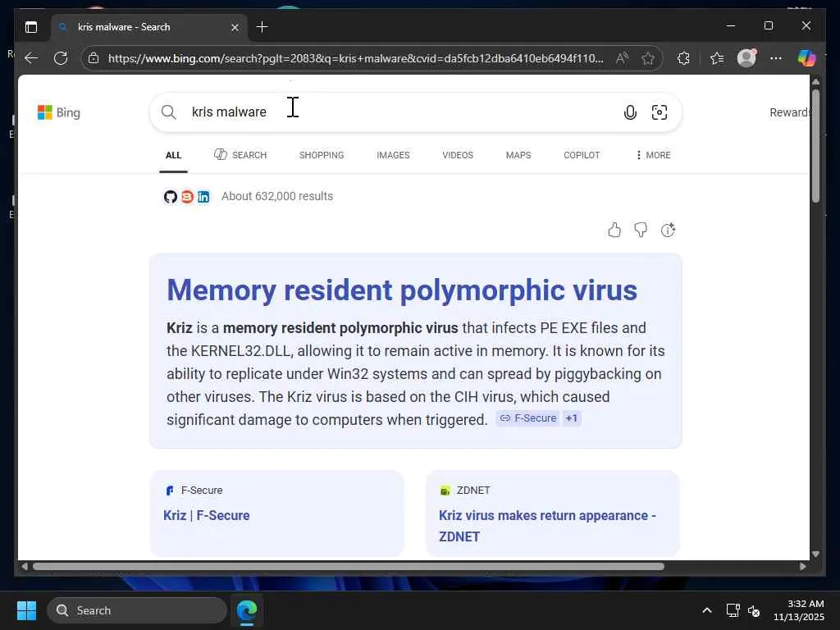
Task: Give the answer a thumbs up
Action: click(614, 230)
